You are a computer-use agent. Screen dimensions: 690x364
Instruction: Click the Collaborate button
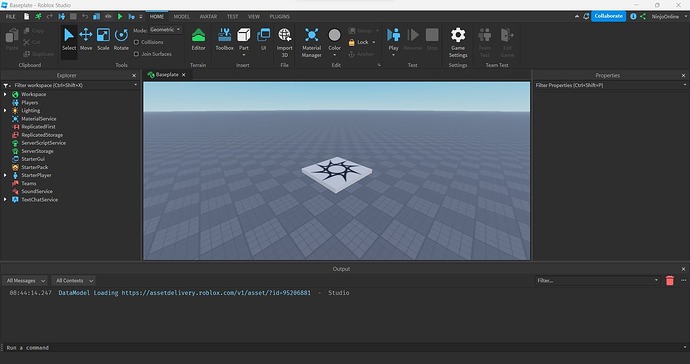point(608,16)
